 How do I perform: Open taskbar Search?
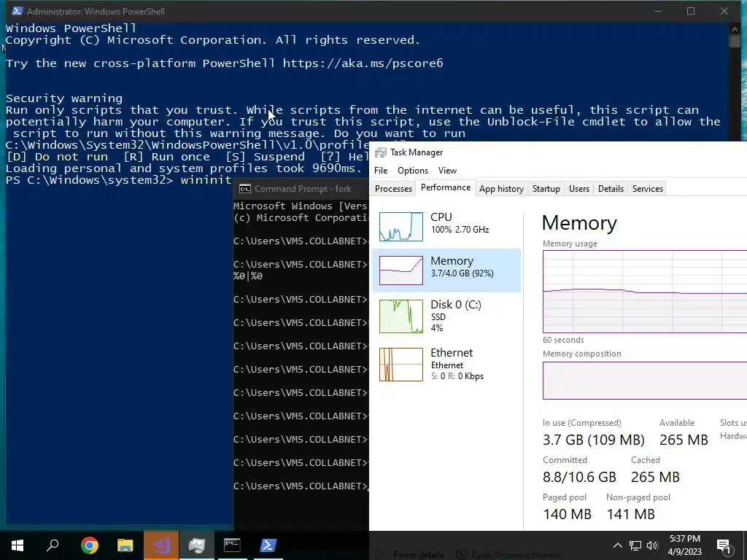coord(53,545)
